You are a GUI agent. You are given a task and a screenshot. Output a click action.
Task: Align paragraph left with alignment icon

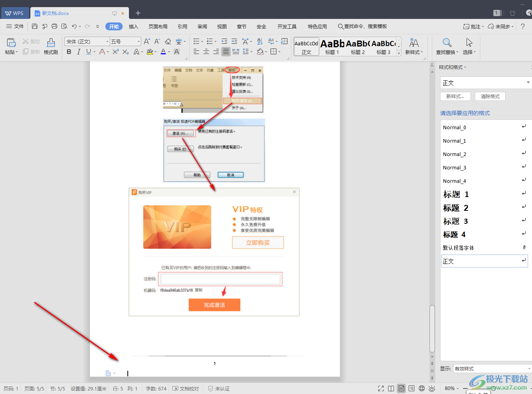pyautogui.click(x=196, y=52)
